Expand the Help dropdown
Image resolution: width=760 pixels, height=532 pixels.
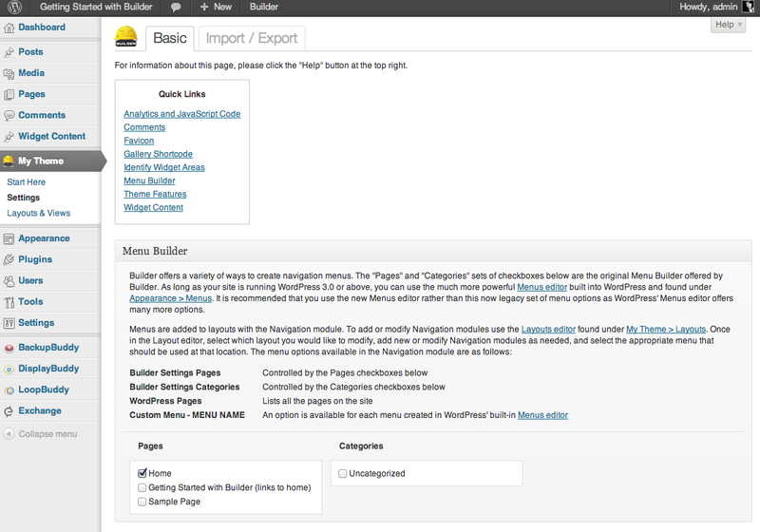point(728,25)
